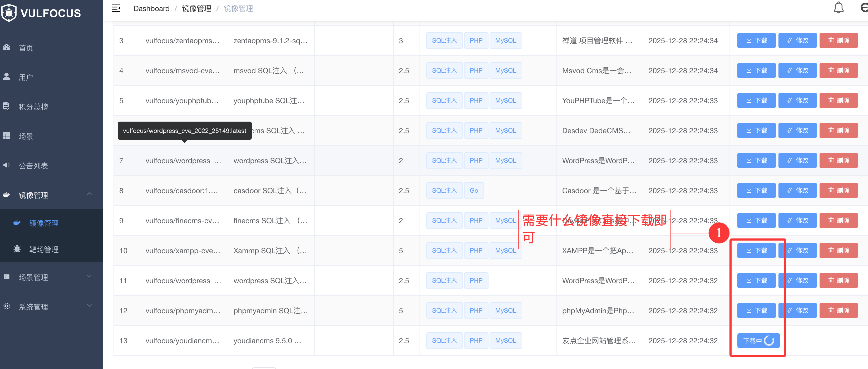Click the 靶场管理 bug icon
This screenshot has width=868, height=369.
click(x=17, y=249)
